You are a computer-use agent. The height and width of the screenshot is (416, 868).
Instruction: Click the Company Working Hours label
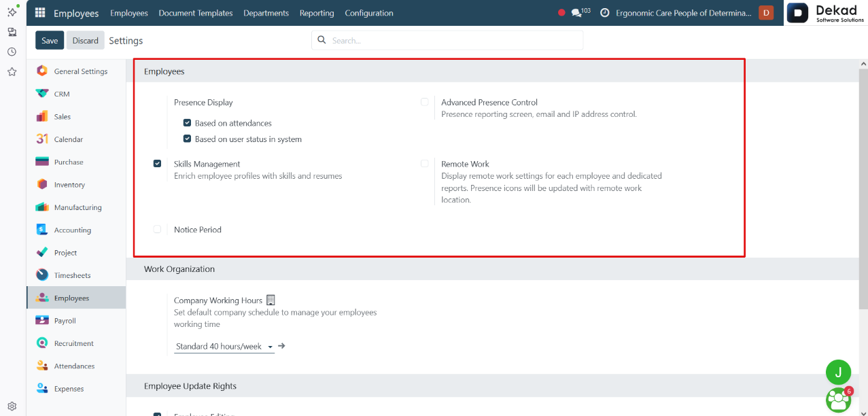[x=218, y=300]
